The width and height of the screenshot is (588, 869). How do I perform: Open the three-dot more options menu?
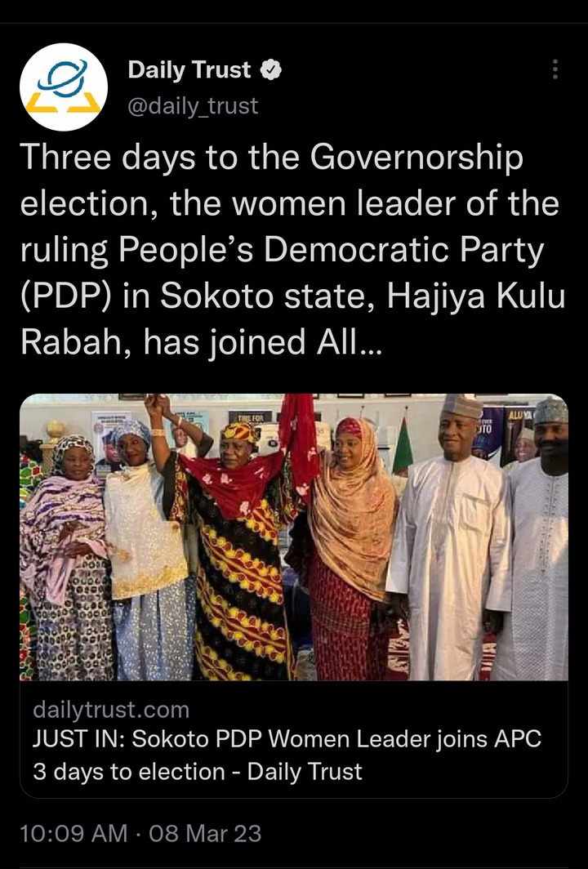pyautogui.click(x=555, y=70)
